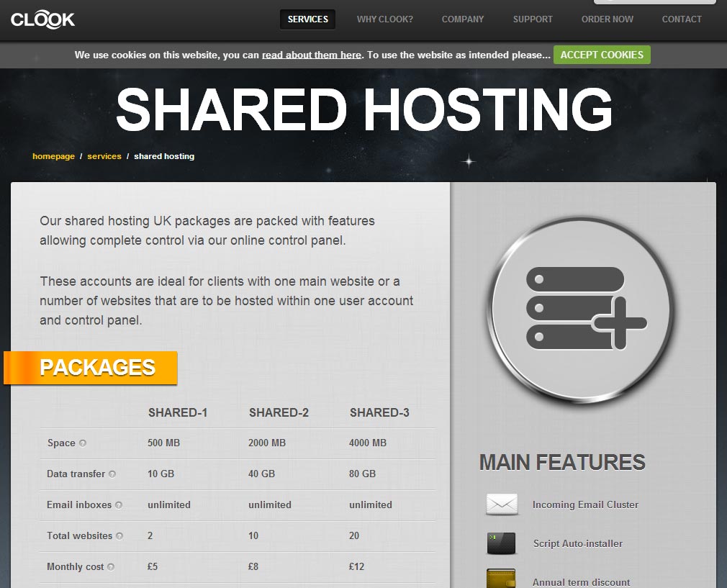727x588 pixels.
Task: Click the large server plus icon
Action: [581, 309]
